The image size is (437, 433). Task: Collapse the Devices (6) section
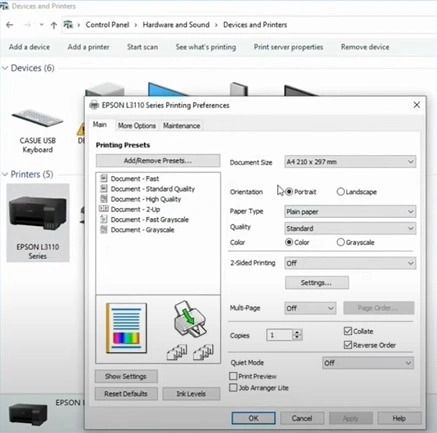point(5,68)
